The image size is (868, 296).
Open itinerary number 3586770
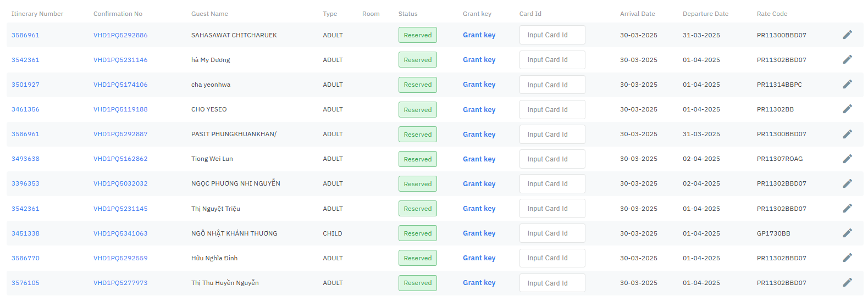(x=25, y=258)
